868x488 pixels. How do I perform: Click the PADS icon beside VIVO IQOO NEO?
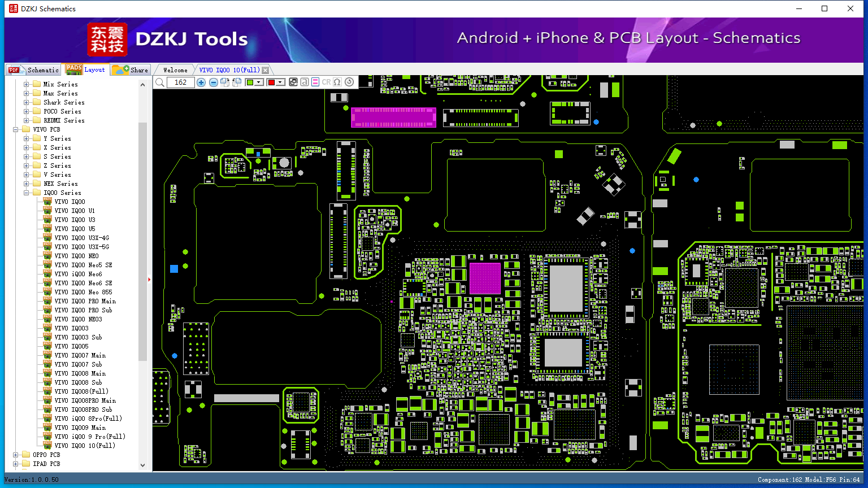click(47, 256)
